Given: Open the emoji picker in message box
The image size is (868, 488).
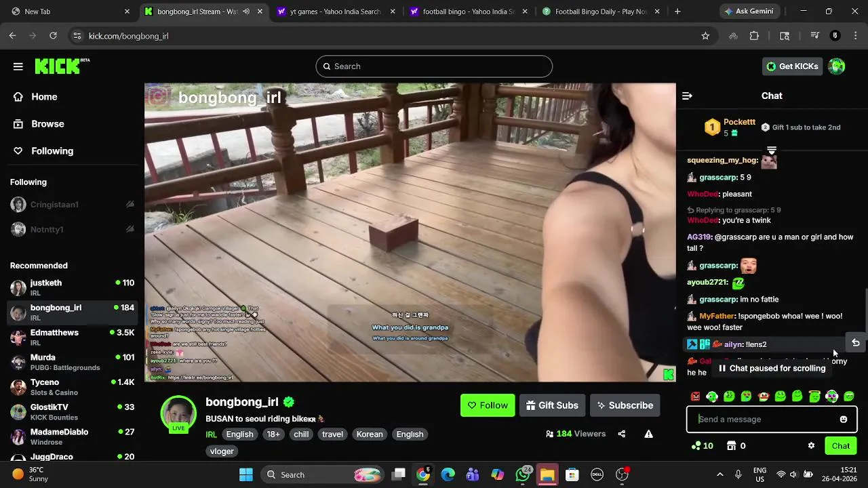Looking at the screenshot, I should tap(844, 420).
